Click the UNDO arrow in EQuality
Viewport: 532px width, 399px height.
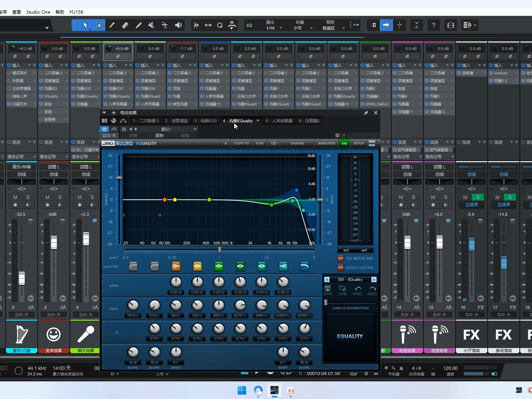click(357, 290)
